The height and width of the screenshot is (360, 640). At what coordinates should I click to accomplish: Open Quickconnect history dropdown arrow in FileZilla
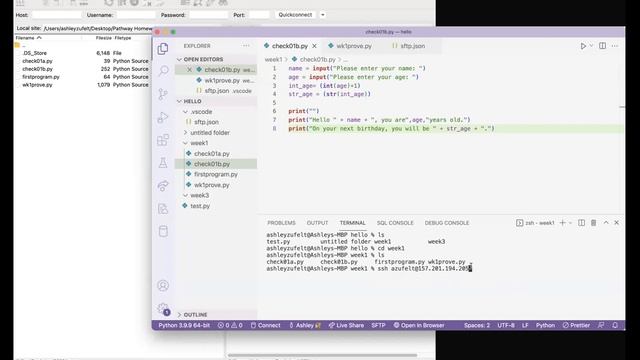click(322, 15)
